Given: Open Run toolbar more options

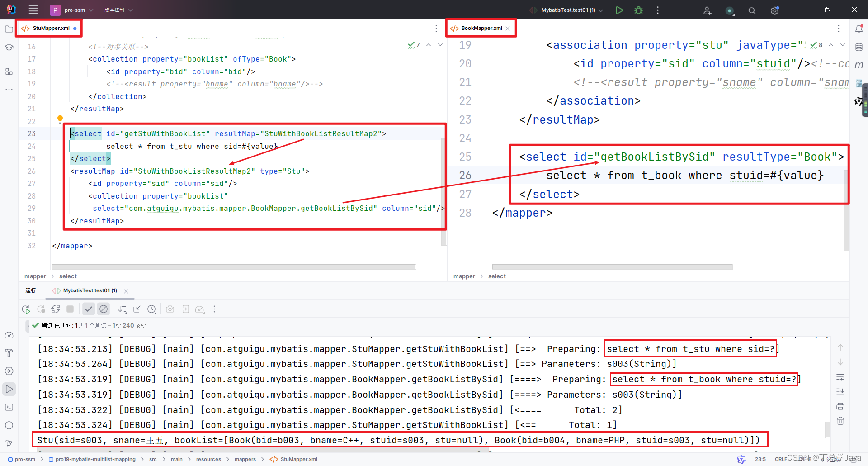Looking at the screenshot, I should pyautogui.click(x=214, y=309).
